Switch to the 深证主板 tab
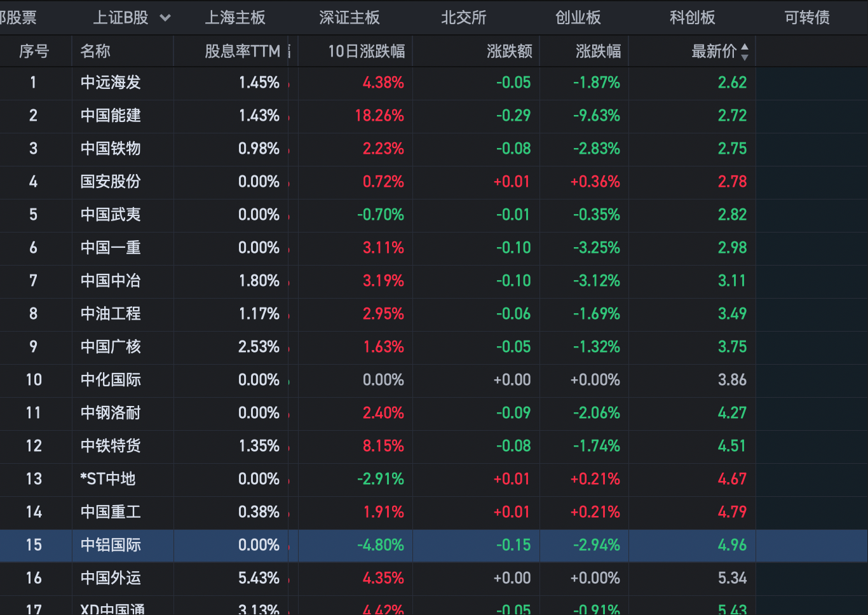The image size is (868, 615). click(349, 18)
